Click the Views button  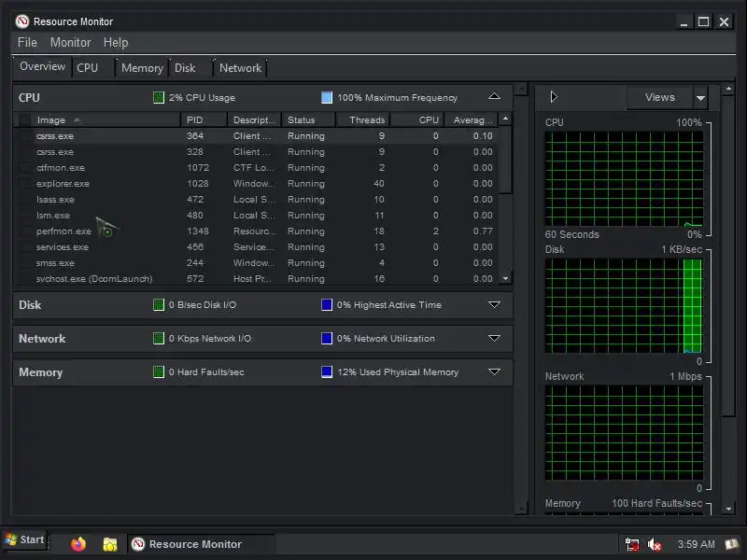click(660, 97)
